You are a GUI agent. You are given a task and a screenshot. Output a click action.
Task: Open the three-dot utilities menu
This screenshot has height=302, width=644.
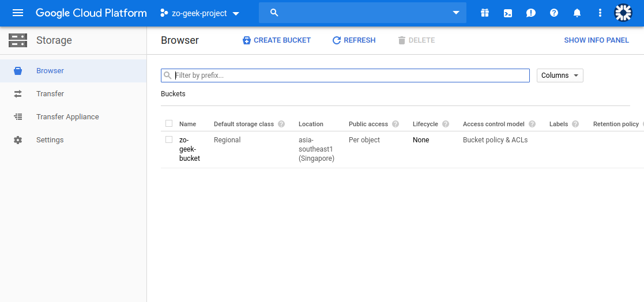pos(600,13)
